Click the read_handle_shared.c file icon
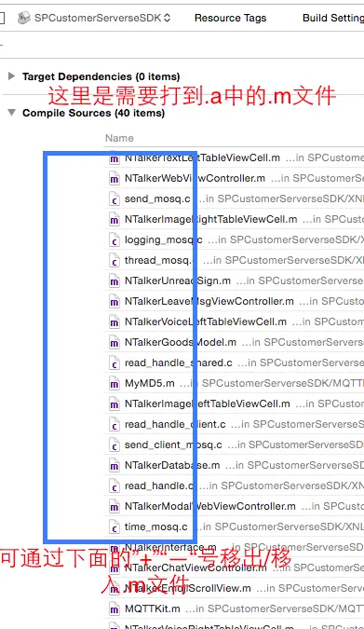This screenshot has height=629, width=364. pos(115,363)
